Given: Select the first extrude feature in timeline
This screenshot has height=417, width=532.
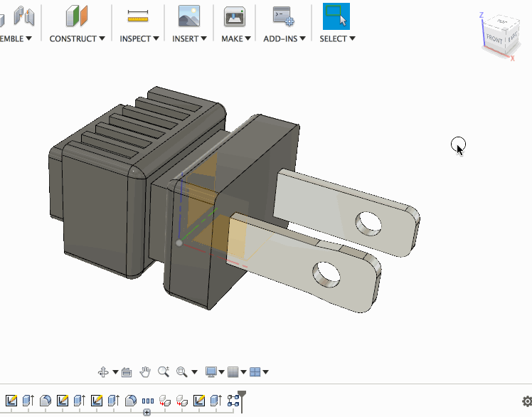Looking at the screenshot, I should (28, 401).
